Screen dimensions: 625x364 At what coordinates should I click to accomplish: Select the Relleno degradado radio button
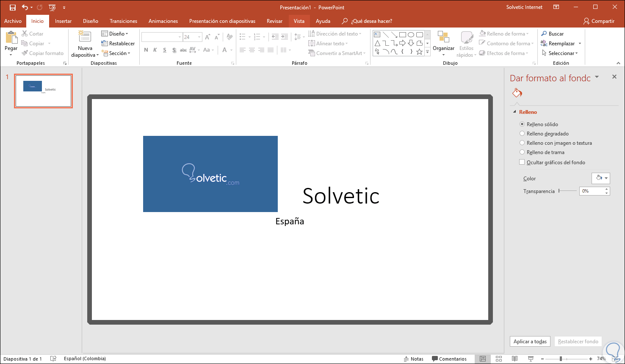click(x=522, y=134)
